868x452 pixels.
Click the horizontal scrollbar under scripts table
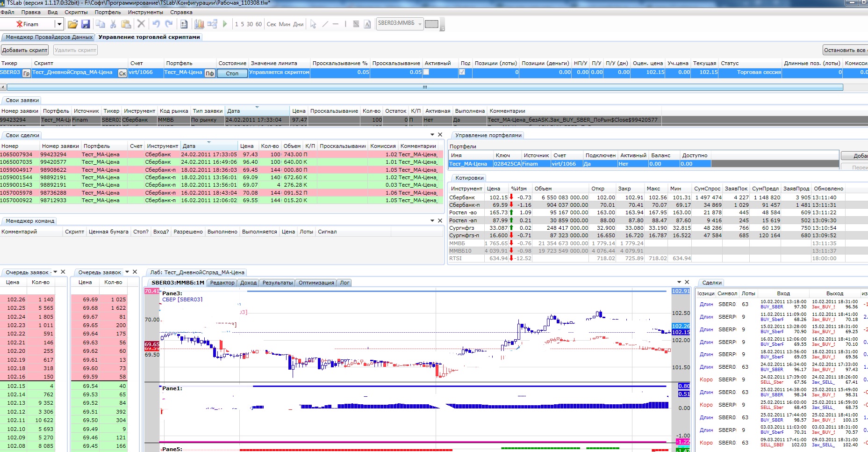[x=424, y=87]
